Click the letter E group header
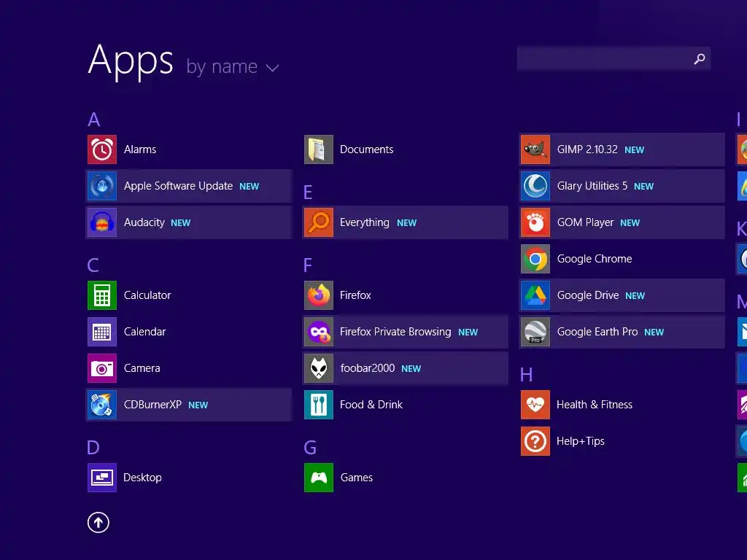The image size is (747, 560). point(308,192)
